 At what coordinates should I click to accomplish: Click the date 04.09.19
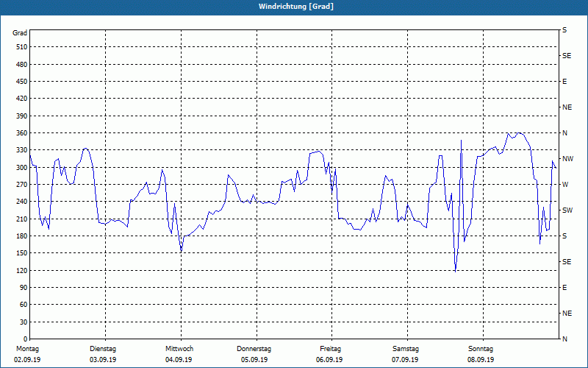point(179,360)
